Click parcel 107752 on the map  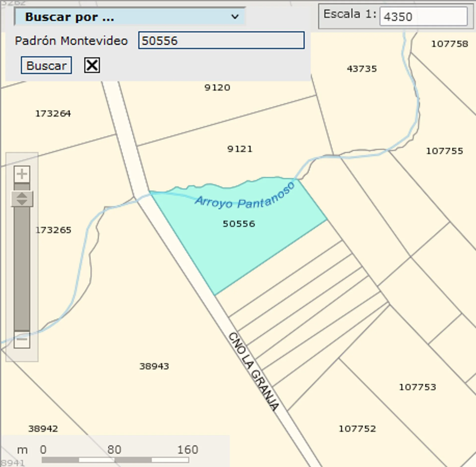tap(357, 429)
